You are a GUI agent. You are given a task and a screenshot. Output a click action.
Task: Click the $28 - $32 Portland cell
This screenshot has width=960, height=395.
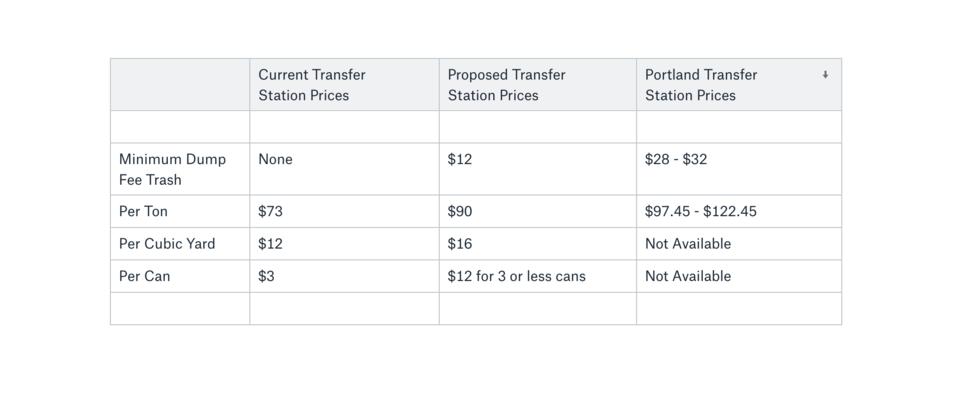(x=739, y=169)
